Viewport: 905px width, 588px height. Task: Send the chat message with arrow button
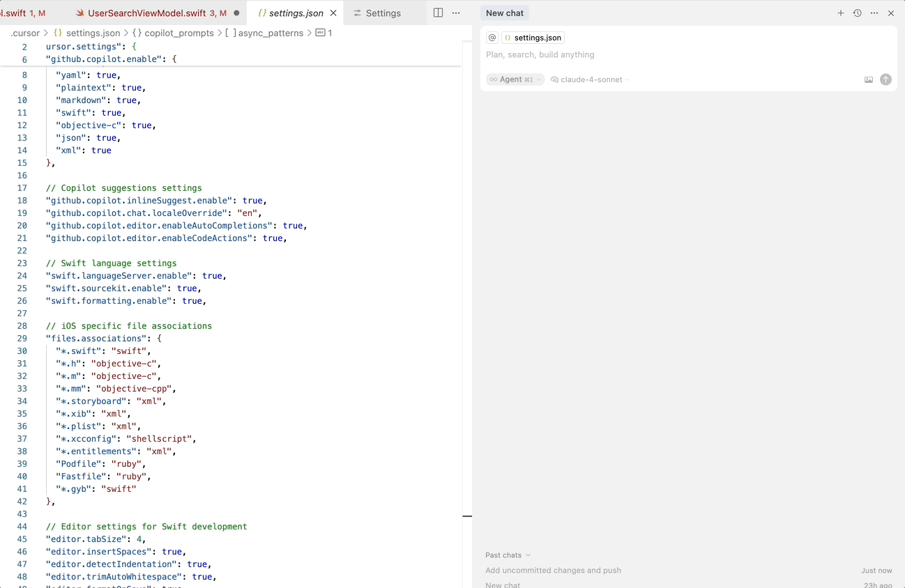[885, 79]
